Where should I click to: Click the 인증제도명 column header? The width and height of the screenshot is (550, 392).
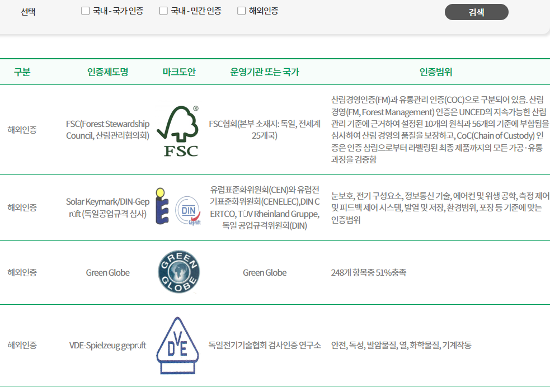tap(107, 70)
